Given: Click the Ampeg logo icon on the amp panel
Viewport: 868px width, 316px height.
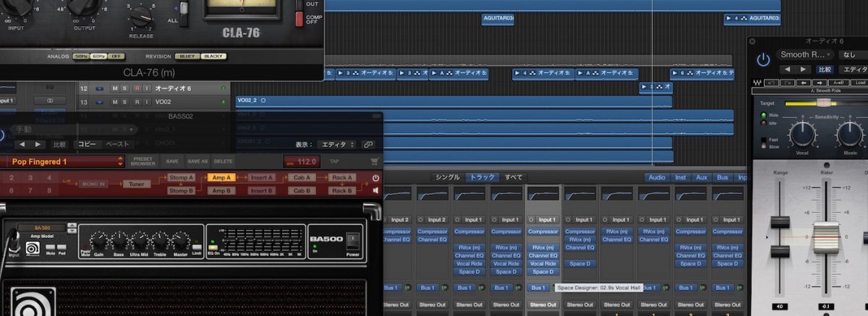Looking at the screenshot, I should 33,248.
